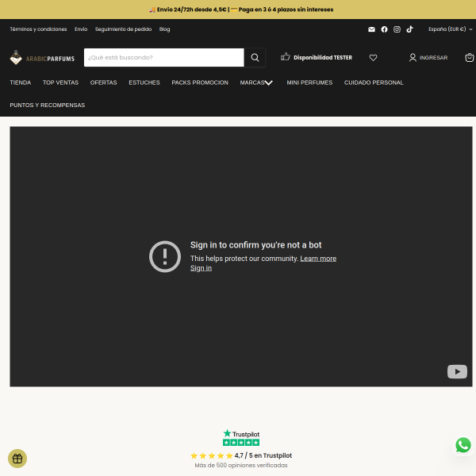Open the rewards gift icon
The image size is (476, 476).
[x=17, y=458]
